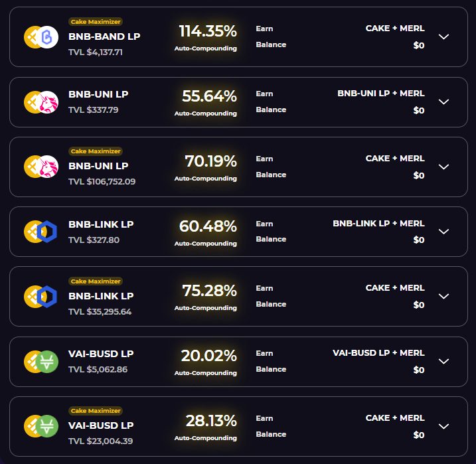Screen dimensions: 476x464
Task: Expand the 70.19% BNB-UNI LP pool chevron
Action: tap(444, 167)
